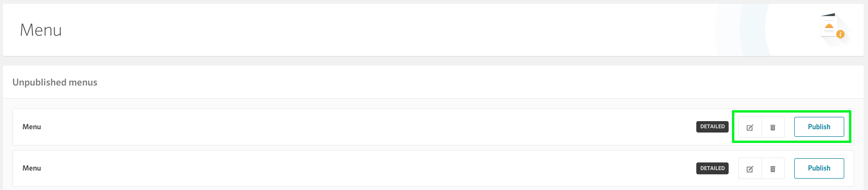
Task: Select the first Menu entry name
Action: pyautogui.click(x=32, y=127)
